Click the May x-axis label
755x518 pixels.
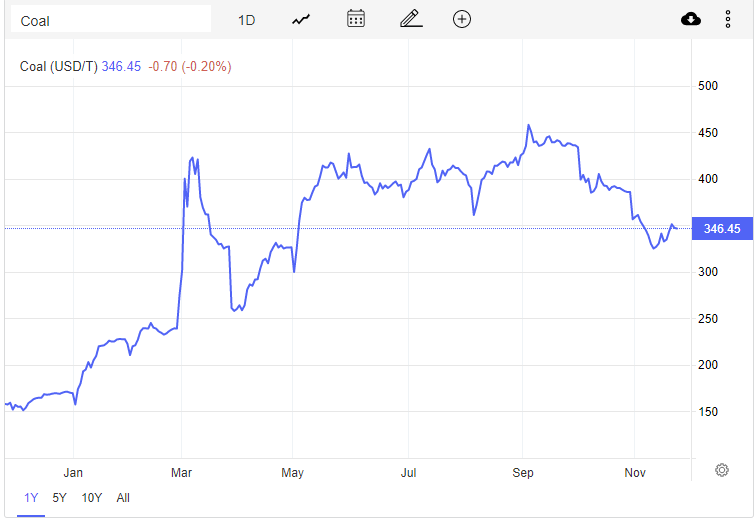pyautogui.click(x=292, y=473)
